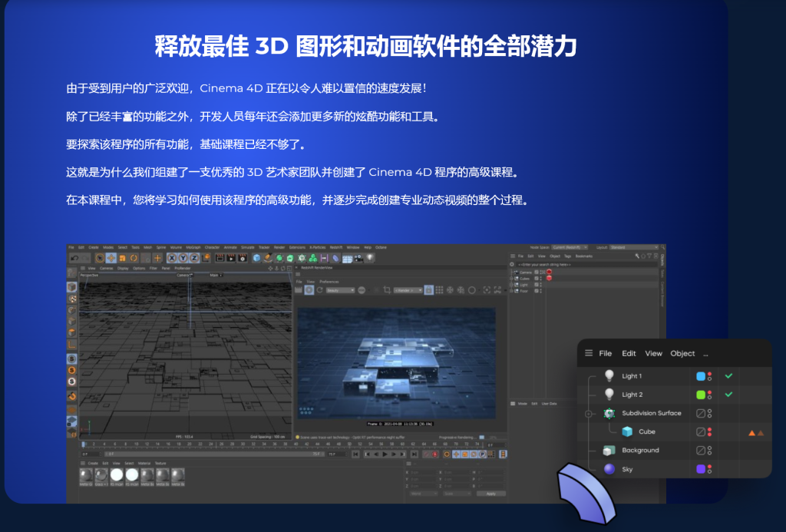Open the File menu in the overlay panel
786x532 pixels.
pos(605,353)
